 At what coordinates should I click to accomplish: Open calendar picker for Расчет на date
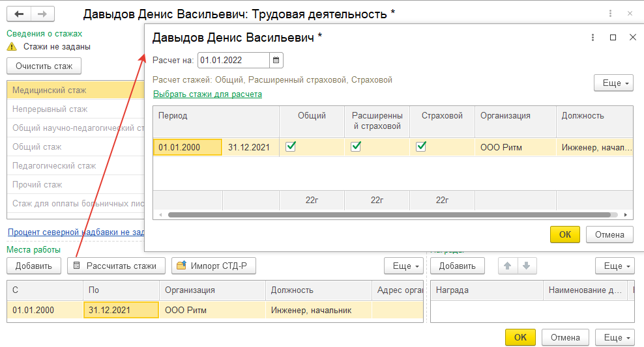[276, 61]
